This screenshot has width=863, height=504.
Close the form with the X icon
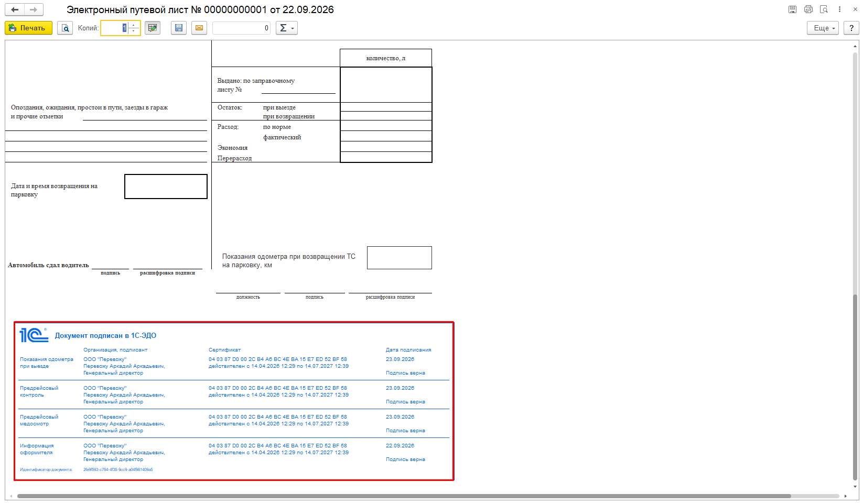(x=855, y=9)
